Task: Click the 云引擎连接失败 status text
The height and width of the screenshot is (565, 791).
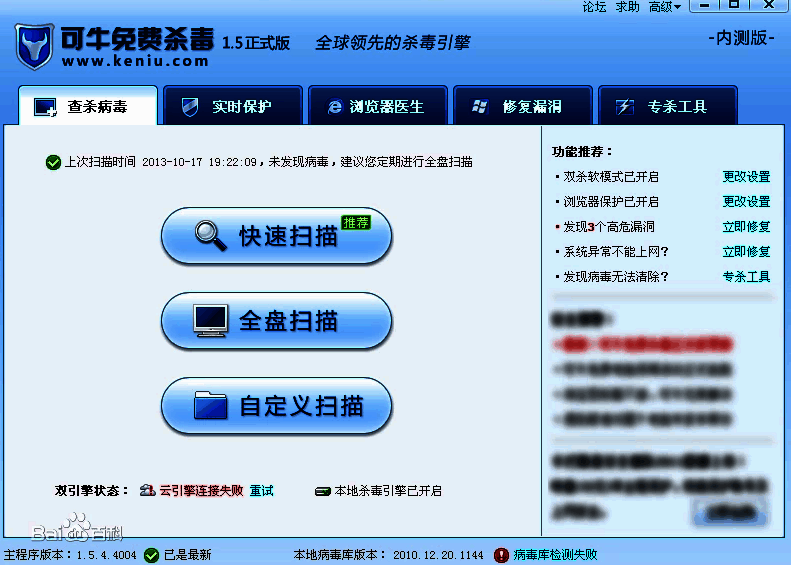Action: tap(201, 490)
